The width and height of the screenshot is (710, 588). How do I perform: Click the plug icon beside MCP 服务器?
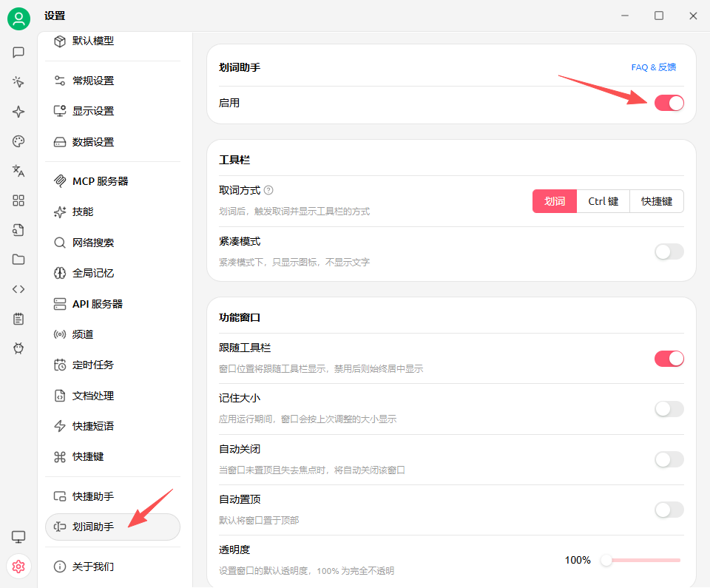click(60, 181)
